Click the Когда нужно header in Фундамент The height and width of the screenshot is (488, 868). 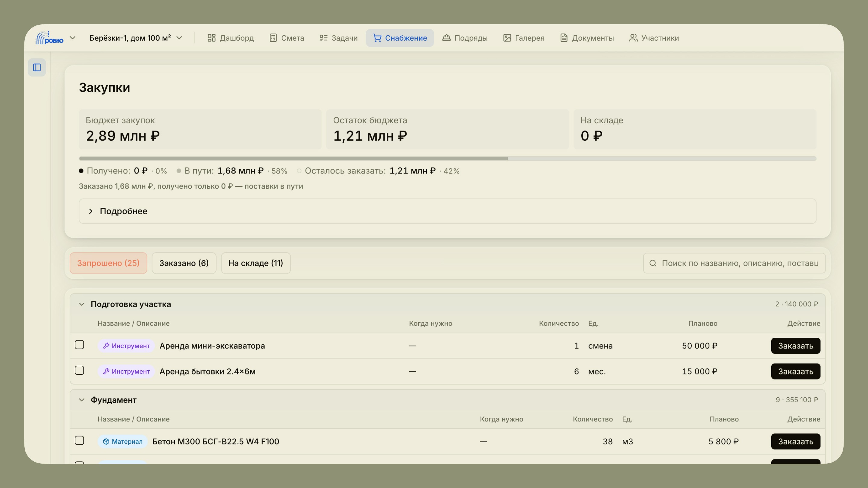point(502,419)
